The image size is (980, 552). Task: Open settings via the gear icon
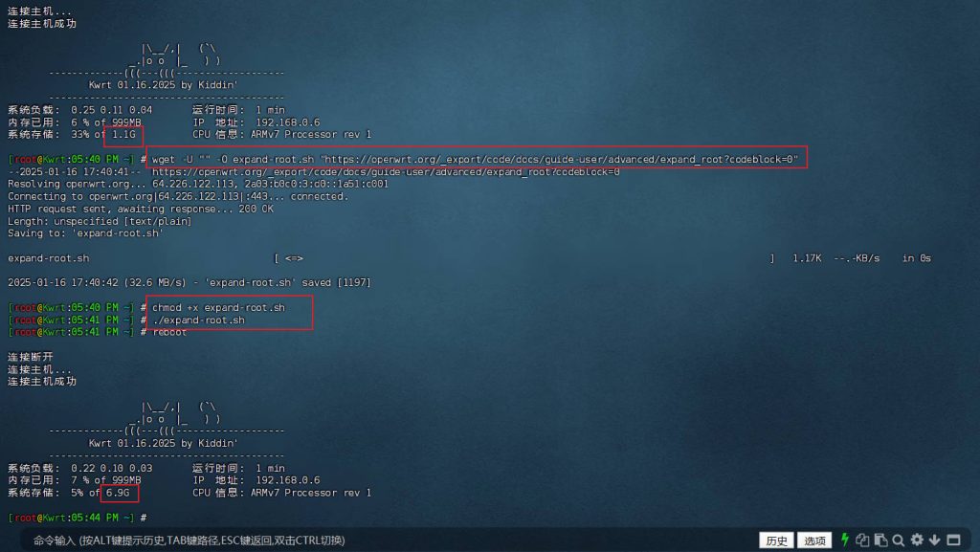(917, 541)
